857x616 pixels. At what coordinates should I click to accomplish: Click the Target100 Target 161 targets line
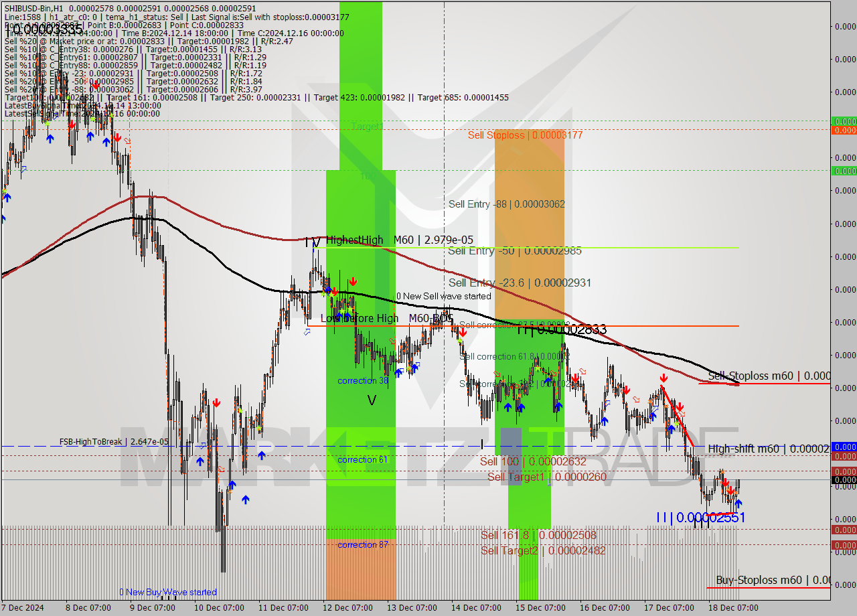coord(256,98)
